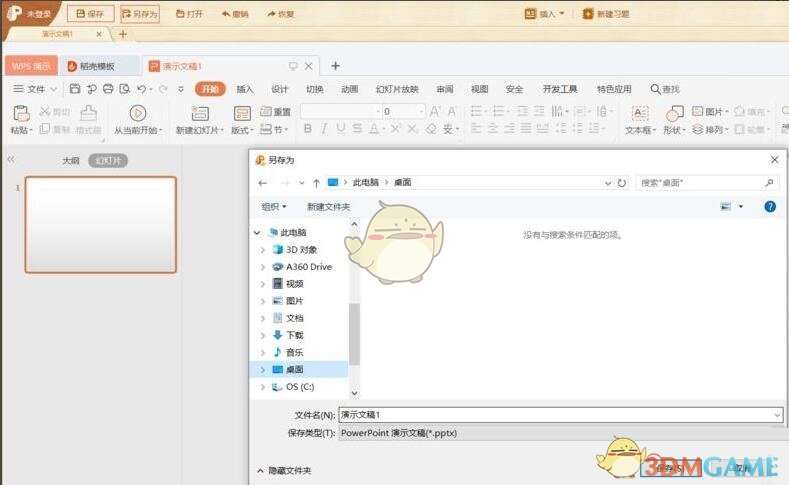Screen dimensions: 789x485
Task: Expand the address bar history dropdown
Action: coord(608,183)
